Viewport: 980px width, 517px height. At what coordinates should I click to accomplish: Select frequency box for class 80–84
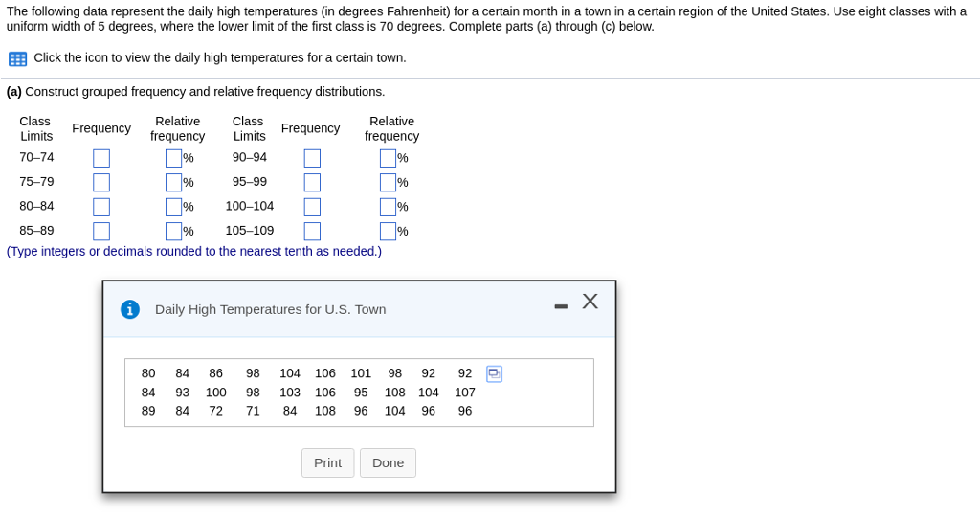click(x=101, y=207)
